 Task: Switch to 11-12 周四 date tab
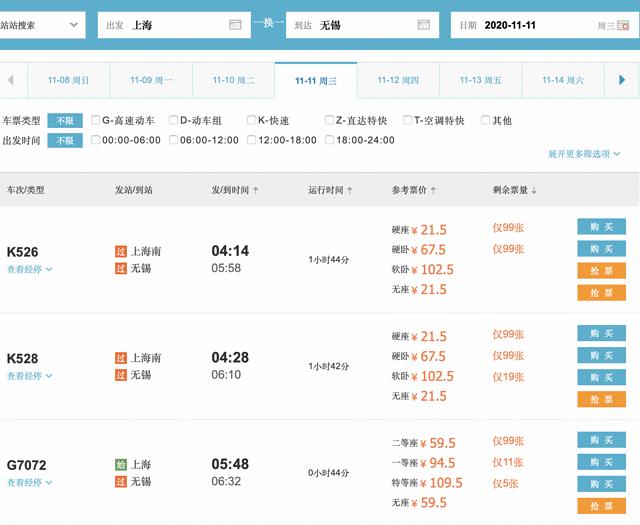tap(397, 79)
